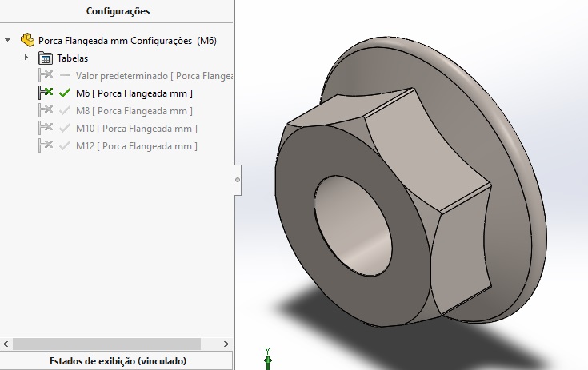The height and width of the screenshot is (370, 588).
Task: Select the top hexagonal flat of the nut
Action: pyautogui.click(x=349, y=109)
